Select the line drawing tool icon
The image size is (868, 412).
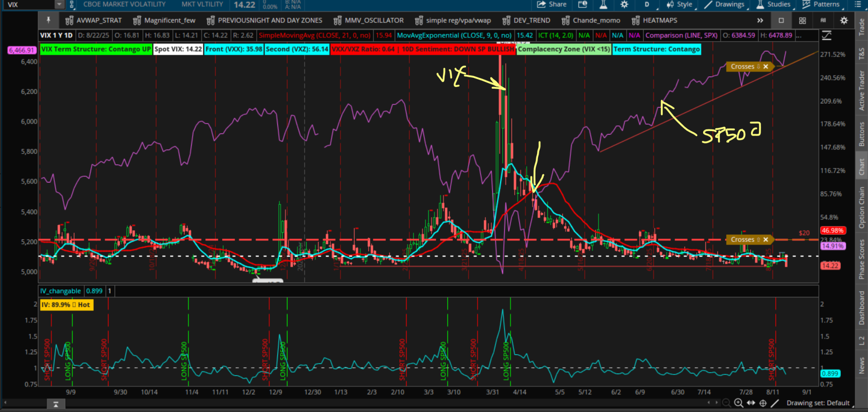(775, 403)
